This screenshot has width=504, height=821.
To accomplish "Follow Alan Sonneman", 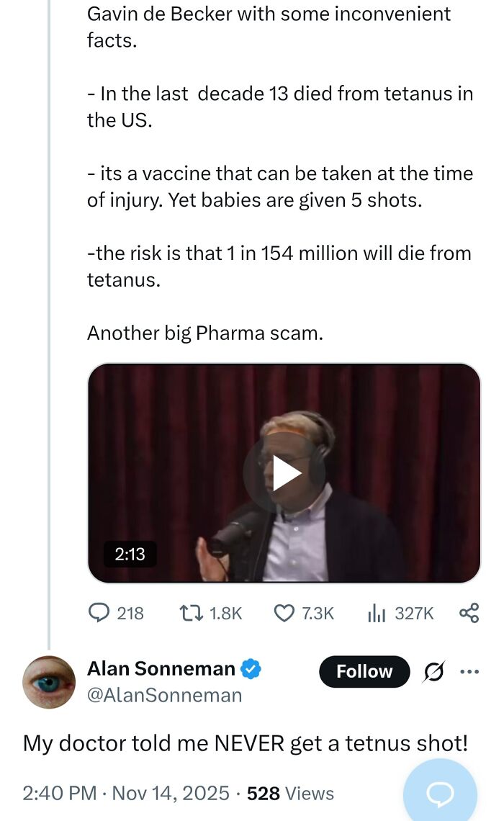I will 364,671.
